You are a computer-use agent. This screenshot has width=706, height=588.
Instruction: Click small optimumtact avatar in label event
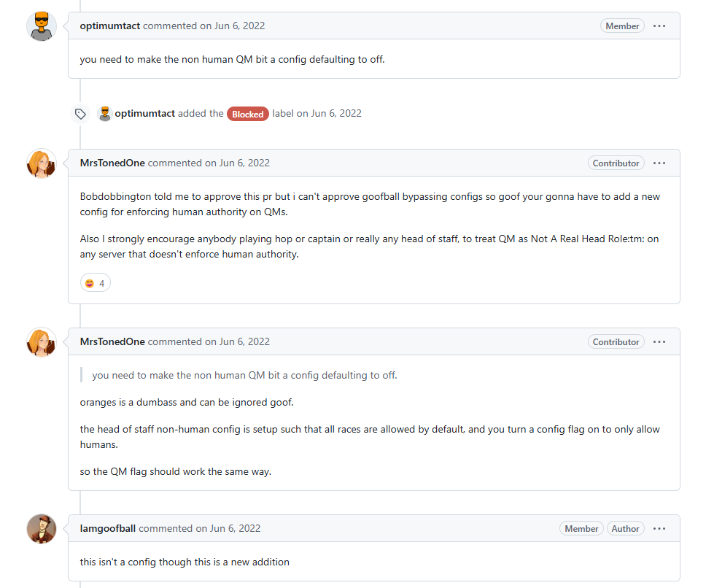tap(105, 114)
